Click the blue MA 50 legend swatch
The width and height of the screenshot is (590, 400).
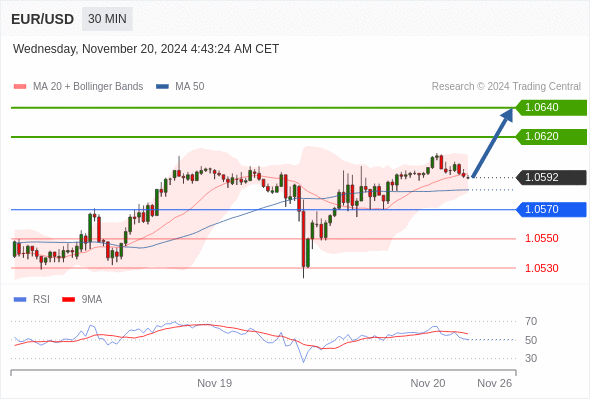[x=162, y=87]
